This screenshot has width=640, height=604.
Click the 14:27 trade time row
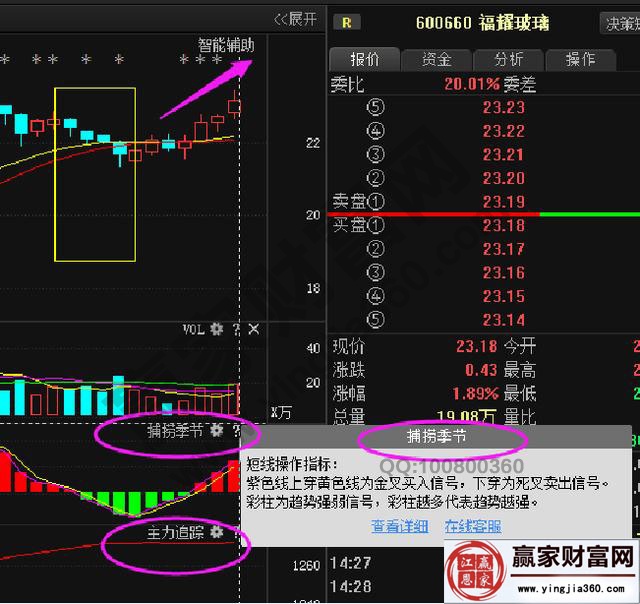351,563
